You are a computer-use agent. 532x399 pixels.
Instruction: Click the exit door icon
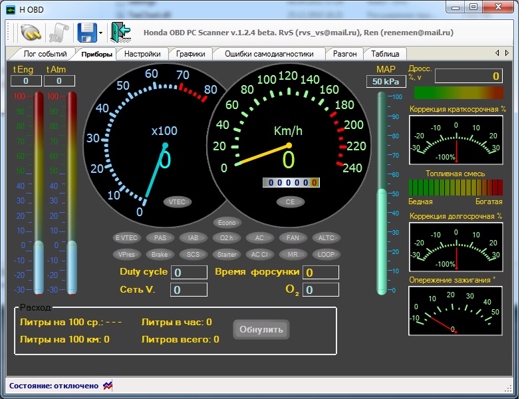(121, 33)
